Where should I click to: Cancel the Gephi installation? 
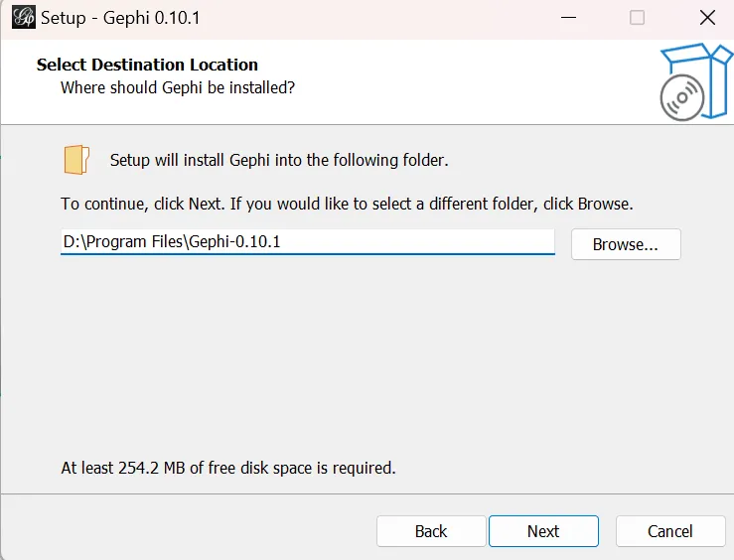(x=670, y=531)
